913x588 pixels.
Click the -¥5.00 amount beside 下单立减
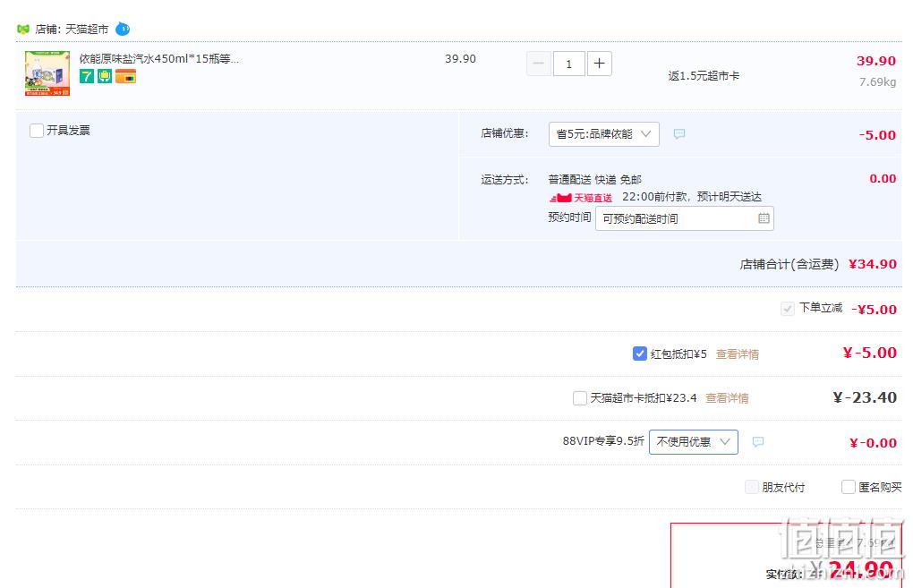(874, 309)
